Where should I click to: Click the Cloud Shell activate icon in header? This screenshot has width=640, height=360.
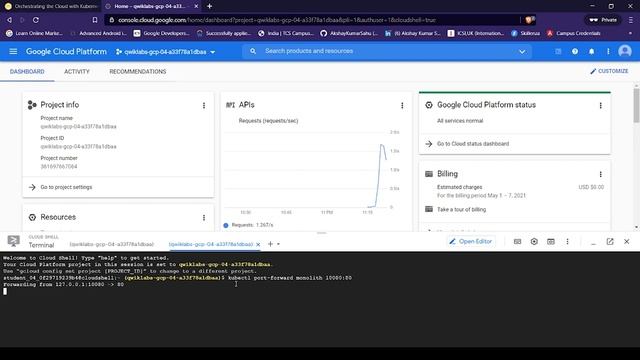(x=558, y=51)
